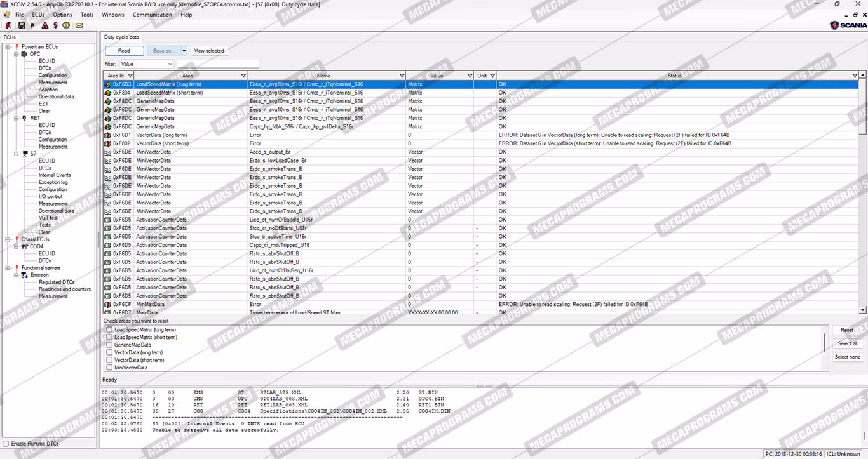Collapse the Chassi ECUs tree node
Viewport: 868px width, 459px height.
(8, 239)
